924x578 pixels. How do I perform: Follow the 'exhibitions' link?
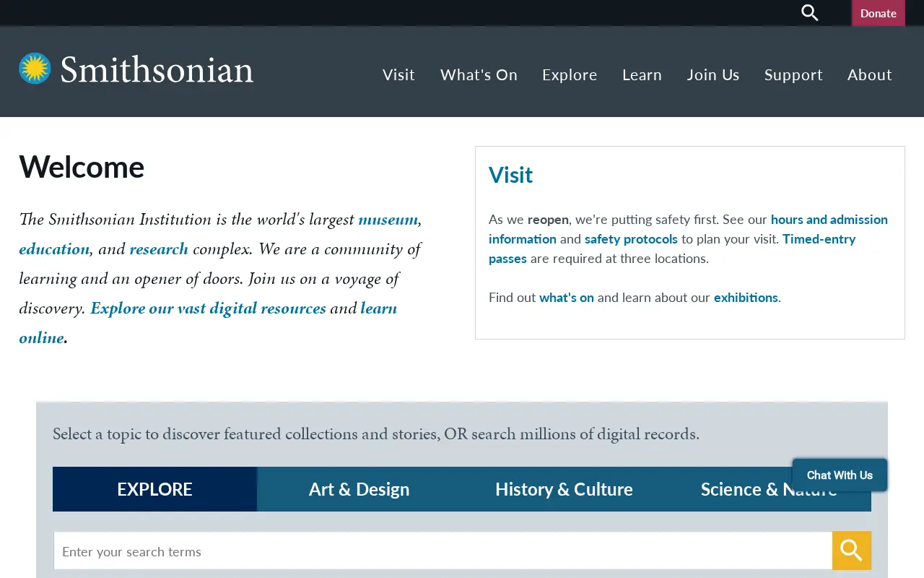(x=746, y=297)
